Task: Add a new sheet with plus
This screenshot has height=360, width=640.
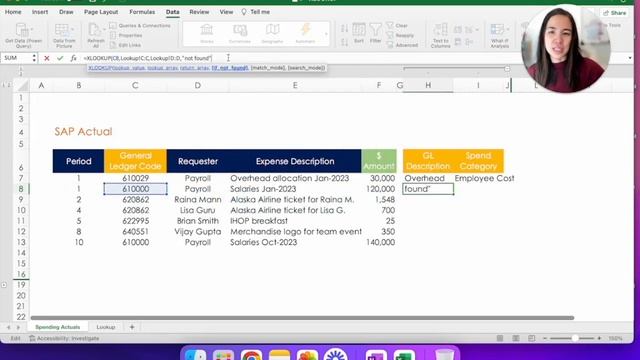Action: [132, 327]
